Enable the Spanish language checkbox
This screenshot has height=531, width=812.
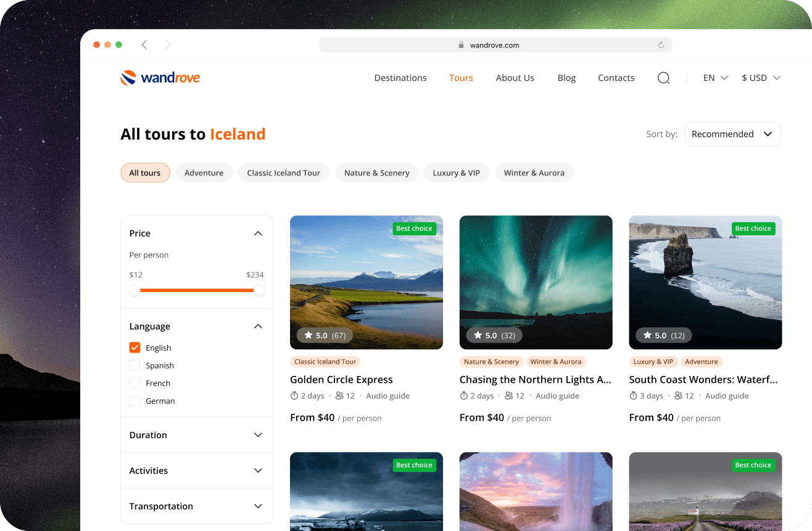pyautogui.click(x=135, y=366)
